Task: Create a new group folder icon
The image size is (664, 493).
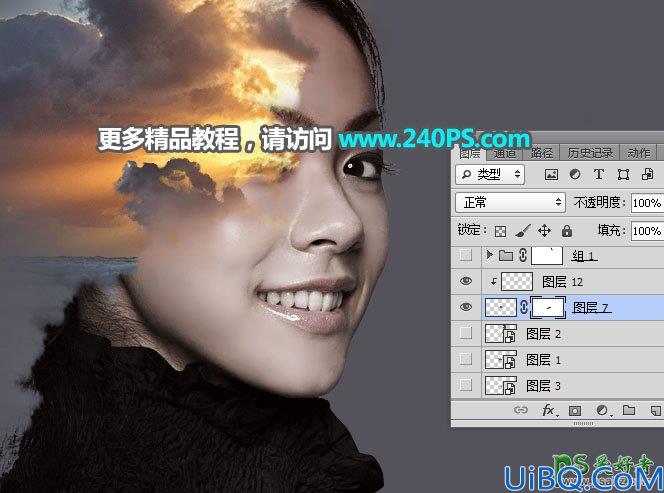Action: (629, 410)
